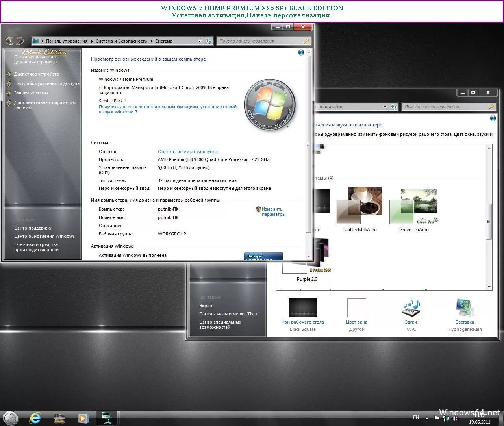The width and height of the screenshot is (504, 426).
Task: Open Заставка HypnogenicRain screensaver settings
Action: pos(465,315)
